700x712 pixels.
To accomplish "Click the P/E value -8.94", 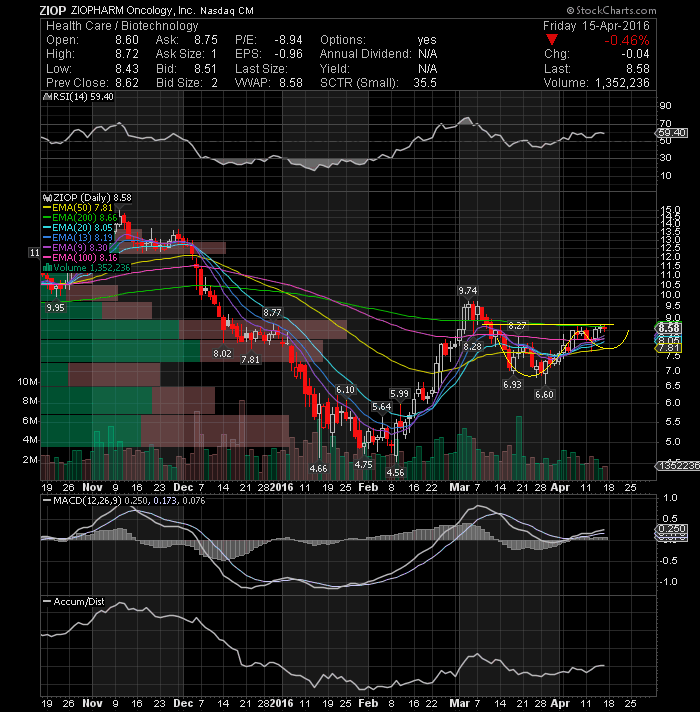I will click(288, 40).
